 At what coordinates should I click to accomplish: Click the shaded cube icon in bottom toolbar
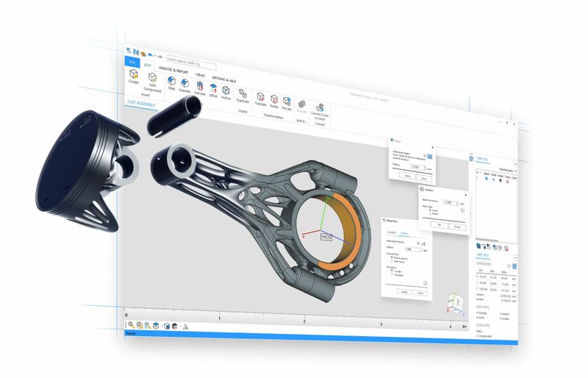167,327
